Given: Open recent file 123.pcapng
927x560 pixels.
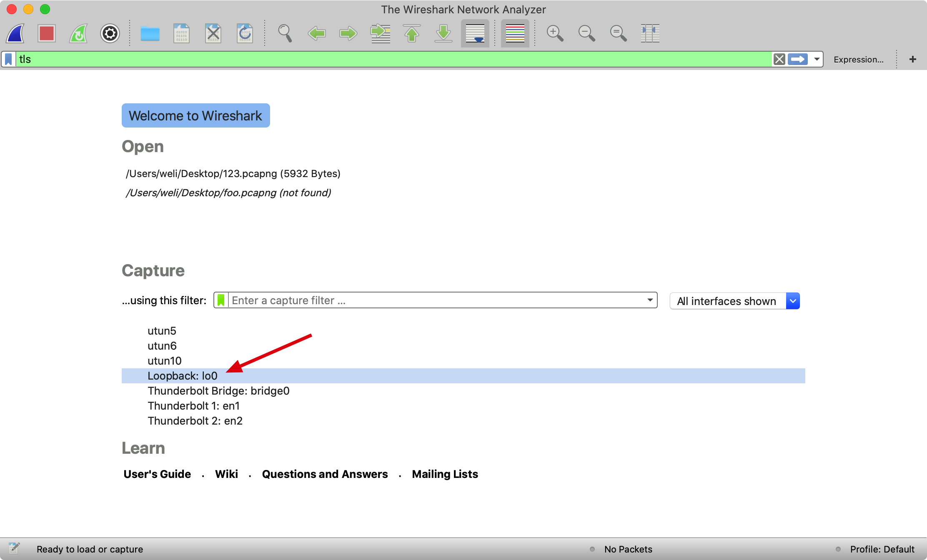Looking at the screenshot, I should pos(233,174).
